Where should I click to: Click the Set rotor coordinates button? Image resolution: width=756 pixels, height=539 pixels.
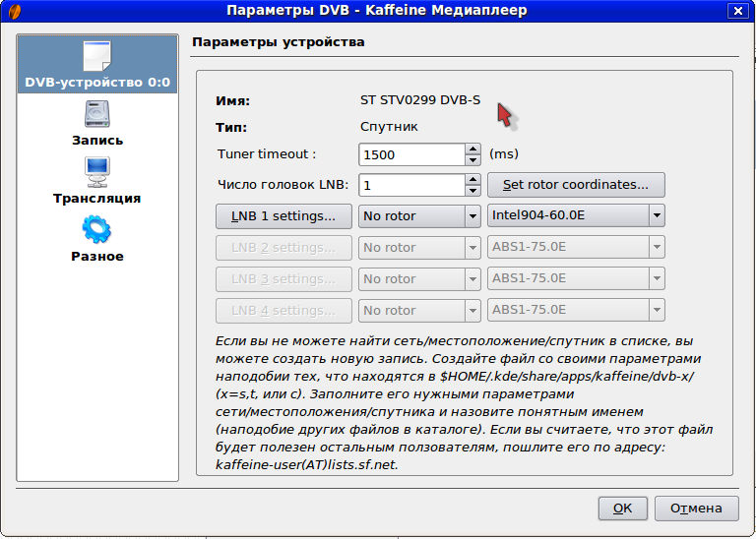pyautogui.click(x=576, y=185)
